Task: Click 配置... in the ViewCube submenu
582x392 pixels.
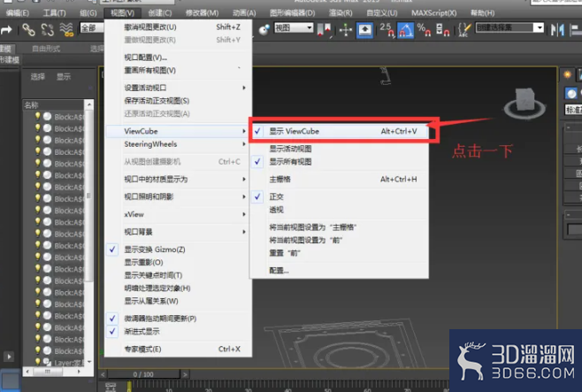Action: (x=340, y=270)
